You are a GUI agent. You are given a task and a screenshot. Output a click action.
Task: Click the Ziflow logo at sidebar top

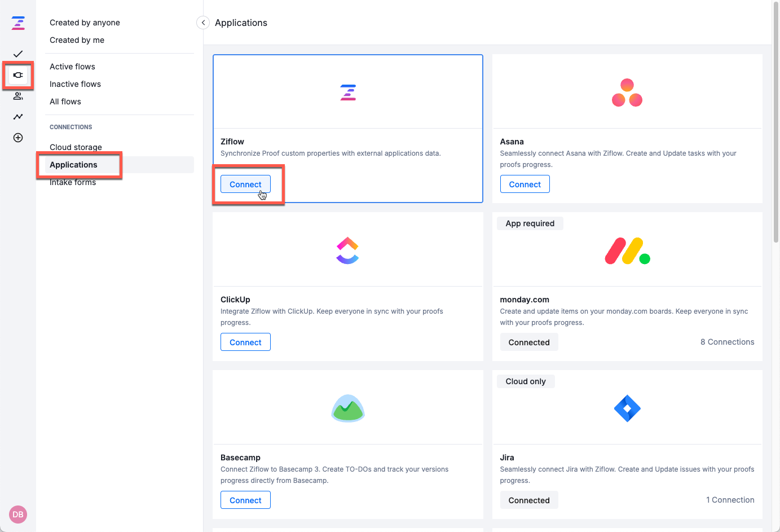coord(17,23)
